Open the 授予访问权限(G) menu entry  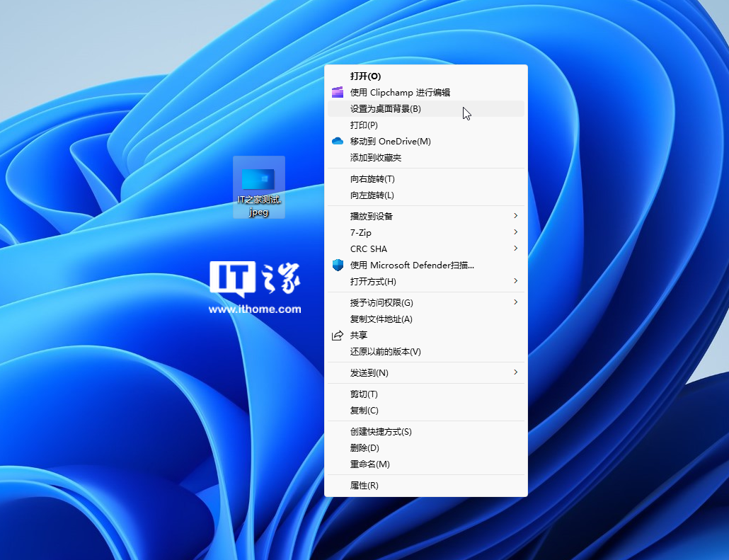[426, 303]
